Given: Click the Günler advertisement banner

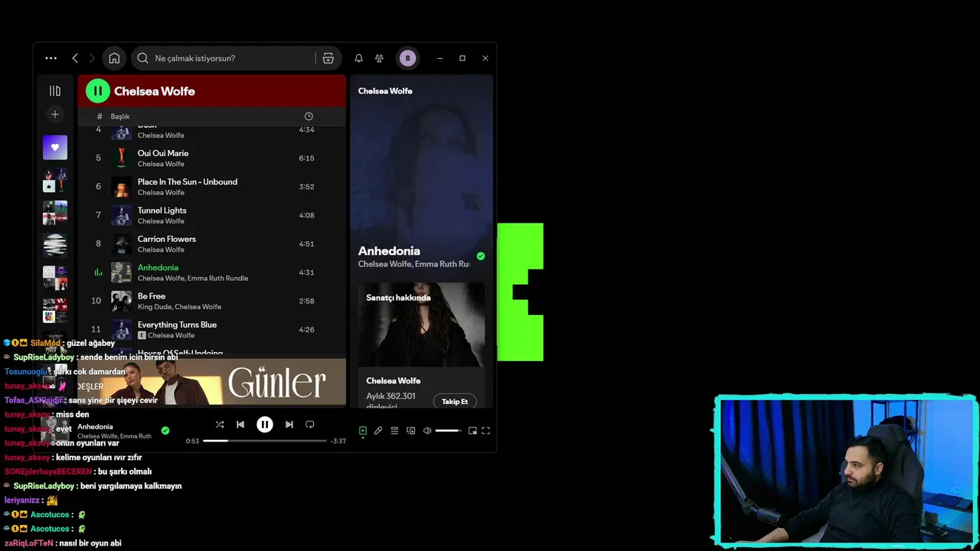Looking at the screenshot, I should pos(211,381).
